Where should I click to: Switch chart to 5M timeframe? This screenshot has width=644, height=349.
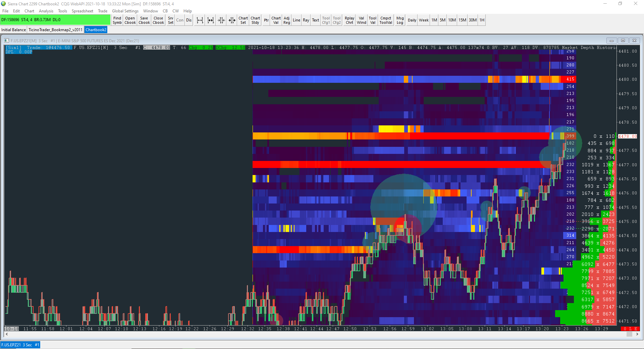(x=442, y=20)
